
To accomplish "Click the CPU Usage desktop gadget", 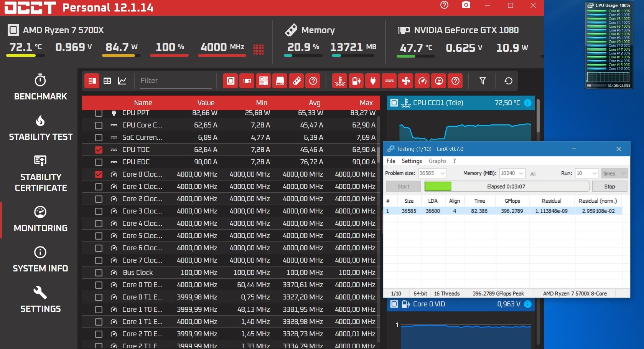I will click(609, 45).
